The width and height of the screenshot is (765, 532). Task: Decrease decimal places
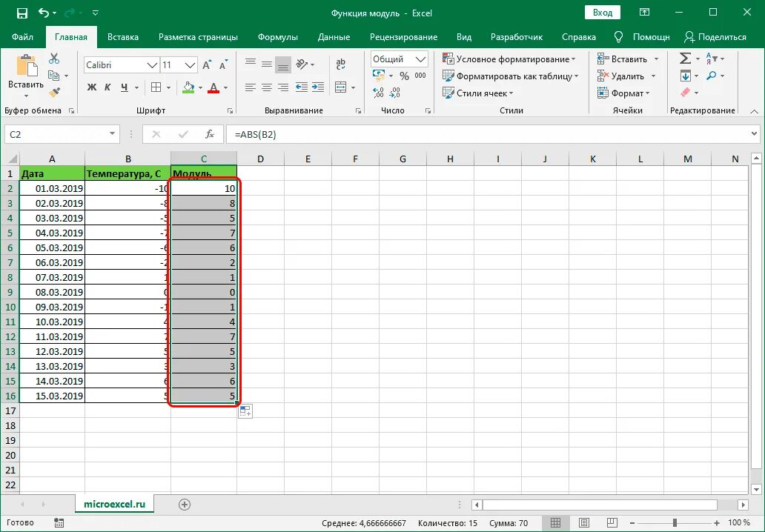coord(394,92)
